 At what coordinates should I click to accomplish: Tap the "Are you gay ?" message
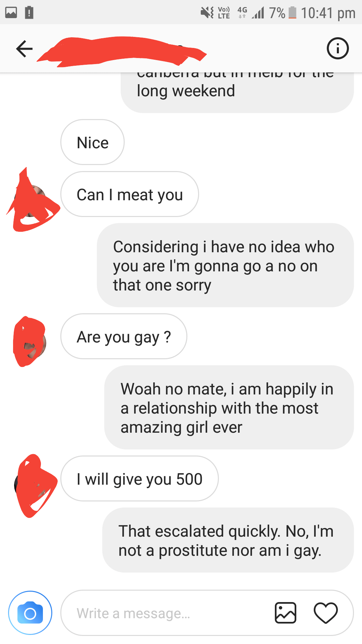pyautogui.click(x=124, y=336)
